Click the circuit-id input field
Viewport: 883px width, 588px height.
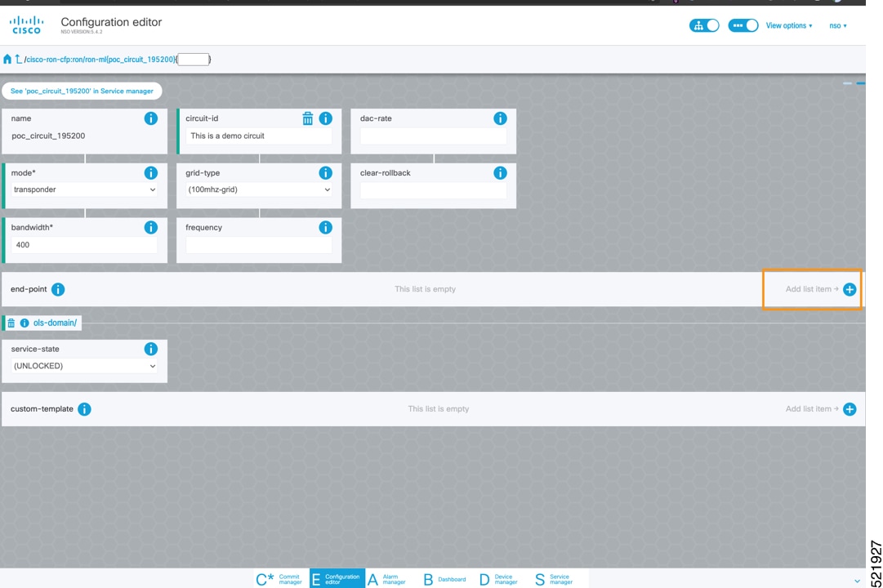(x=259, y=136)
